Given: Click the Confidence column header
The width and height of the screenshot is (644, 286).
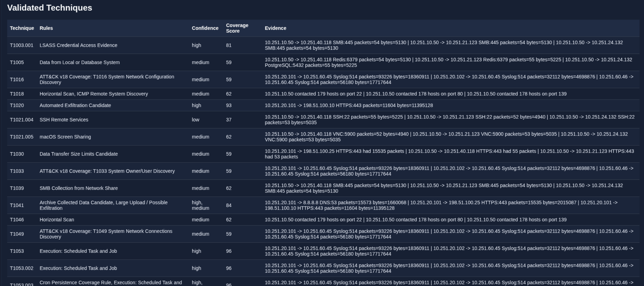Looking at the screenshot, I should pyautogui.click(x=205, y=28).
